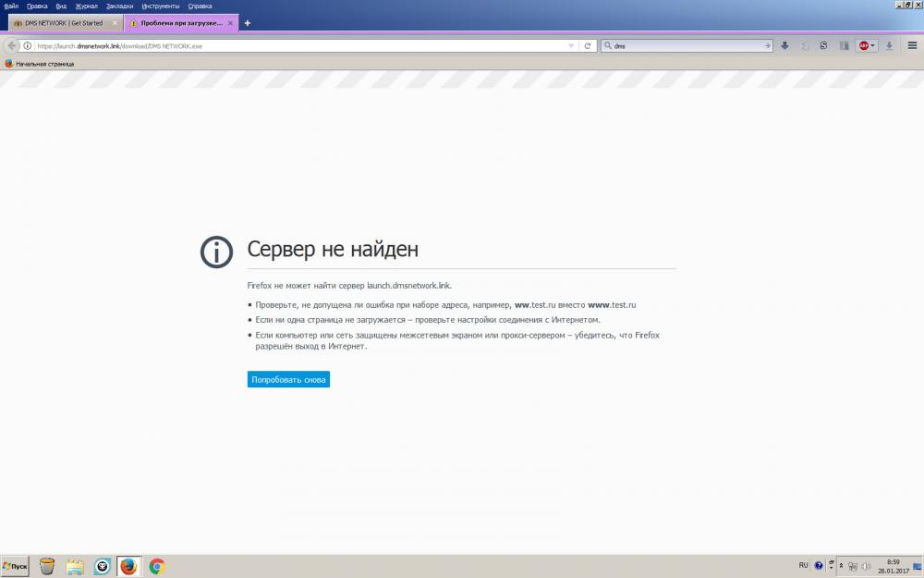Open a new tab with plus button

pyautogui.click(x=248, y=23)
